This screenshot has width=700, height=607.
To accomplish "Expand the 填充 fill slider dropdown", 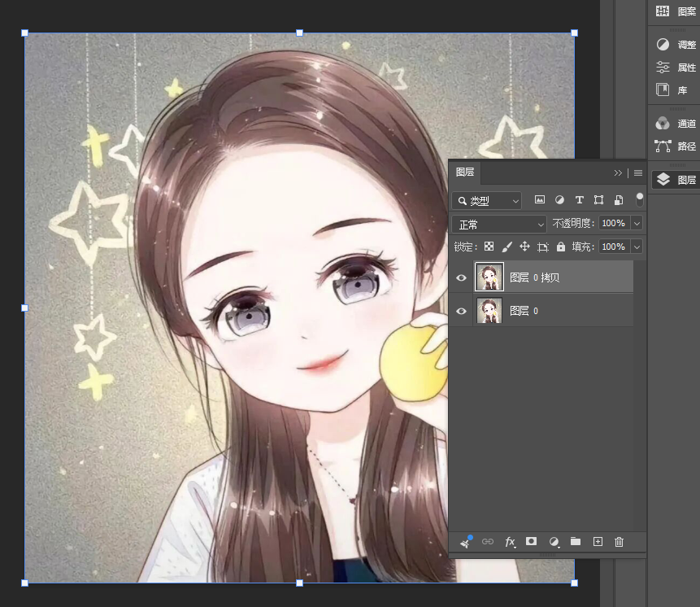I will coord(637,247).
